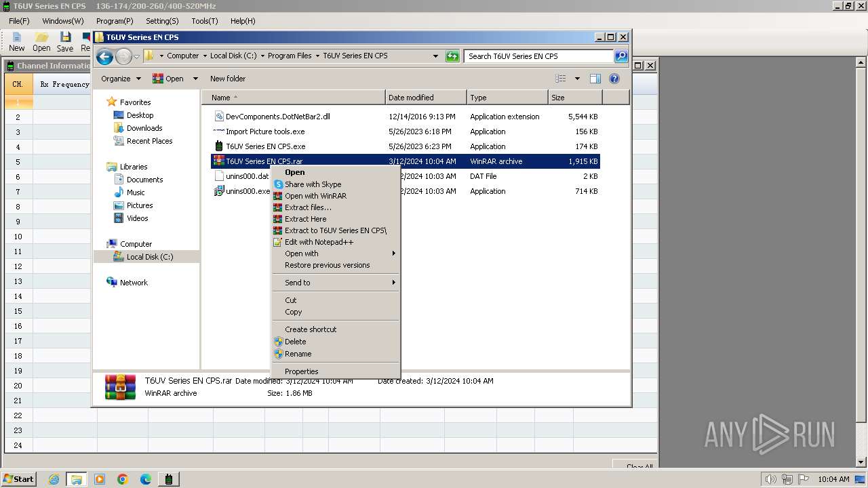Click the T6UV radio app taskbar icon
Viewport: 868px width, 488px height.
click(x=169, y=479)
